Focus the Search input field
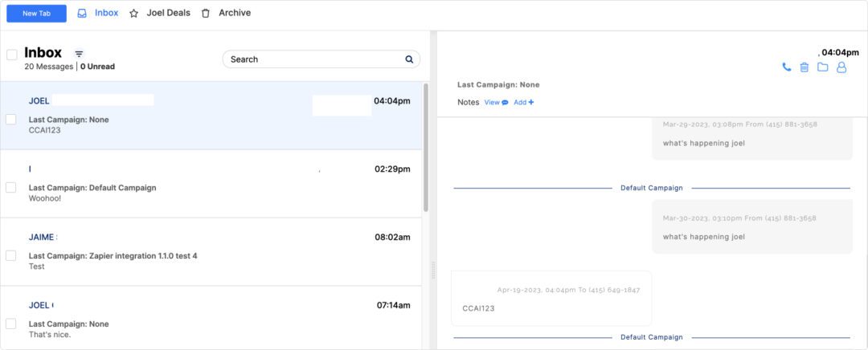 321,59
